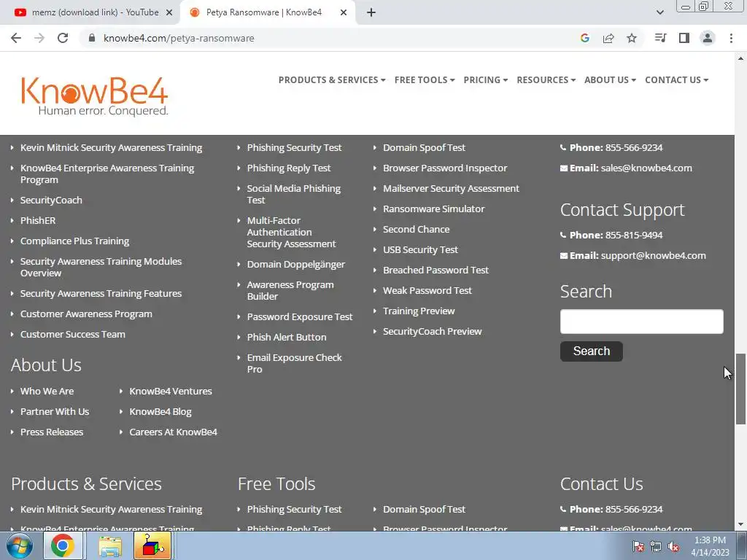Switch to the memz YouTube tab
The height and width of the screenshot is (560, 747).
(x=96, y=12)
